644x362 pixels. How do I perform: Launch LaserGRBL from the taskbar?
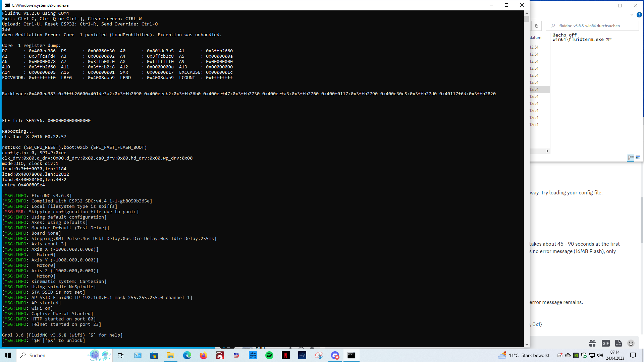coord(236,355)
